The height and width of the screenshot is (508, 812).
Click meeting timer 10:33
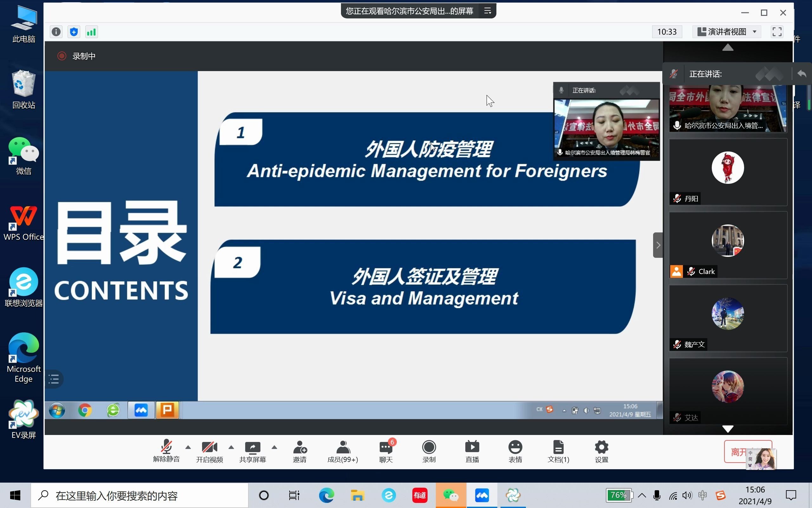[x=667, y=32]
